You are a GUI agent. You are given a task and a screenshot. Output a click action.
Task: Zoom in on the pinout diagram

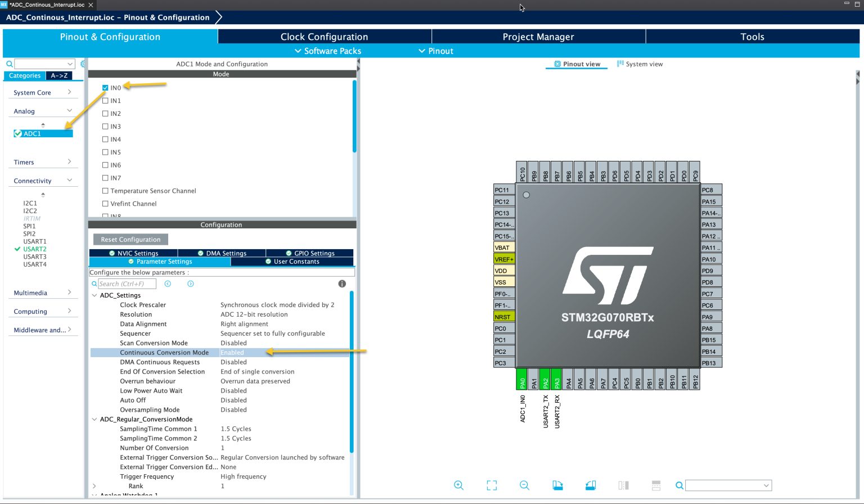coord(458,485)
